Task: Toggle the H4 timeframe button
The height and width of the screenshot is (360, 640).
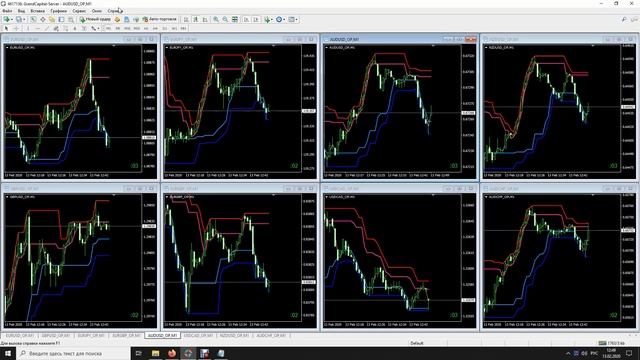Action: [155, 28]
